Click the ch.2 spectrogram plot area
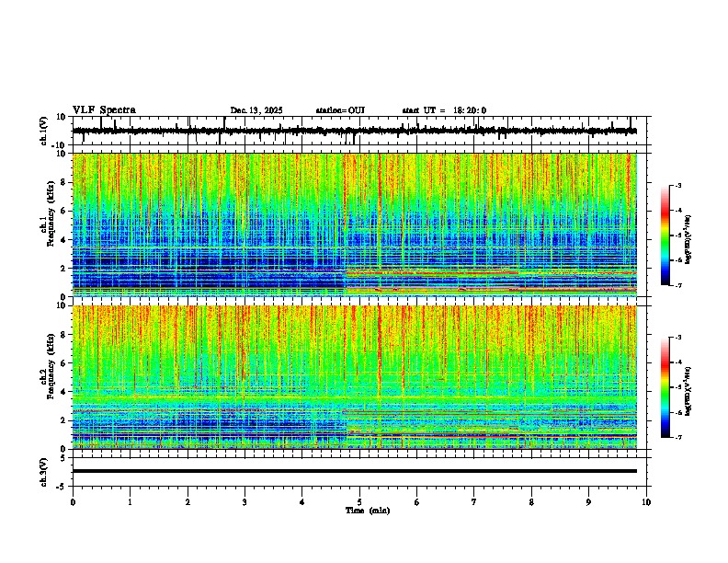The image size is (728, 563). click(355, 377)
